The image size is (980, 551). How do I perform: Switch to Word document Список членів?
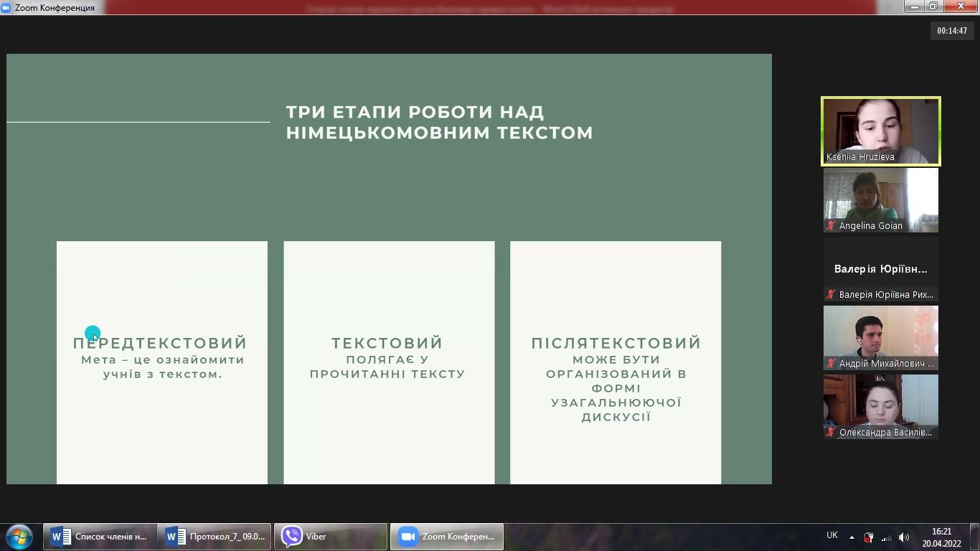pos(100,537)
